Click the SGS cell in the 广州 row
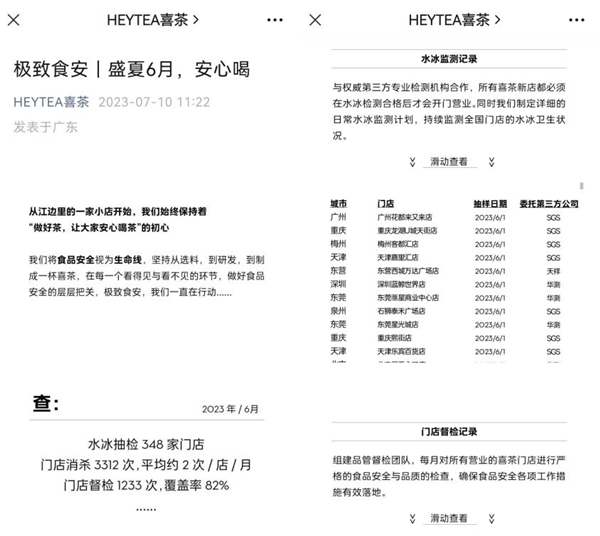The width and height of the screenshot is (600, 536). (x=553, y=218)
